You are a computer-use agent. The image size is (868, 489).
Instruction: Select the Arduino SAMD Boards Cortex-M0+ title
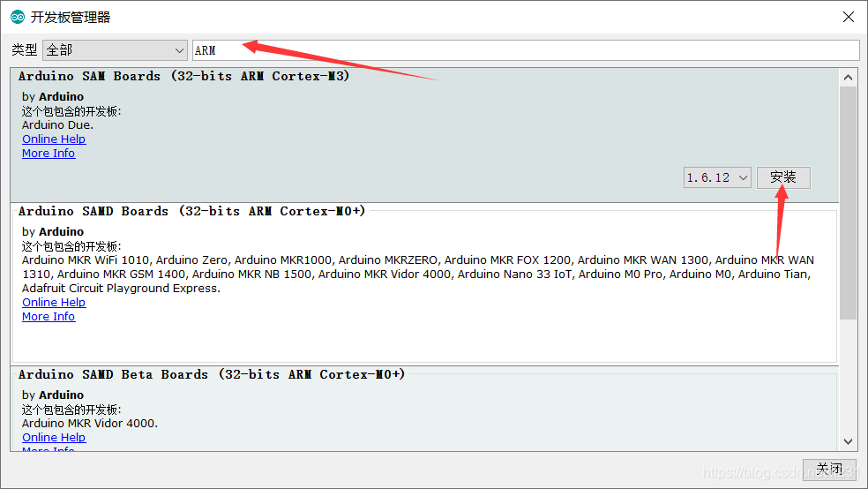(191, 211)
